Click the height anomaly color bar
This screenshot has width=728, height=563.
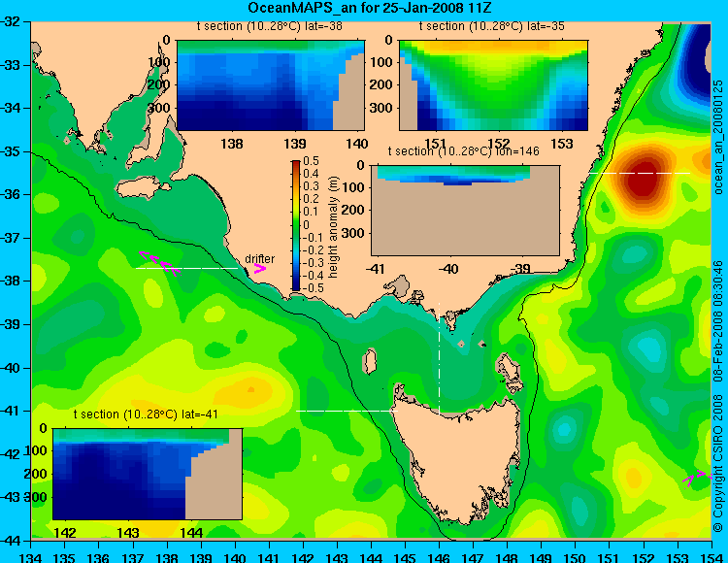(x=296, y=225)
